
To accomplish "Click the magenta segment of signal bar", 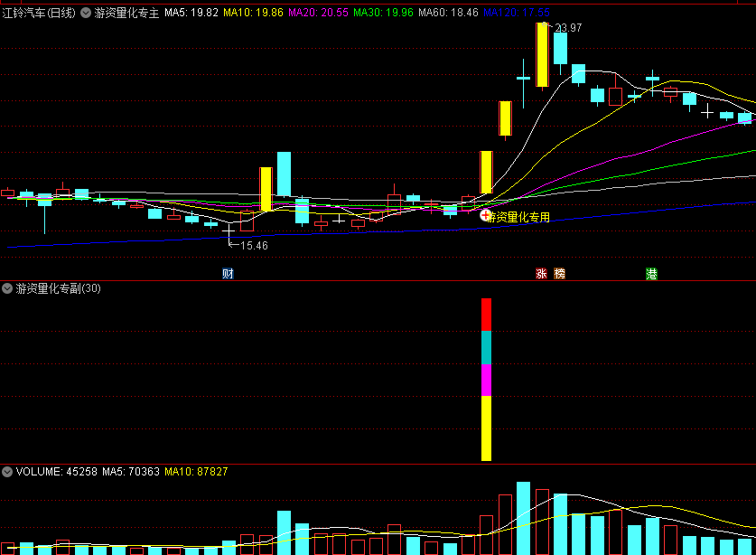I will (487, 381).
